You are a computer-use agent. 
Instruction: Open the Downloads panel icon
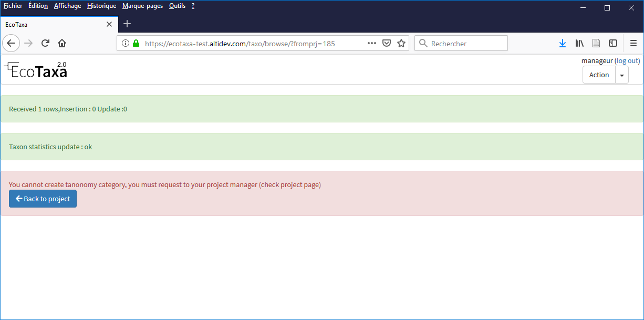pyautogui.click(x=563, y=43)
